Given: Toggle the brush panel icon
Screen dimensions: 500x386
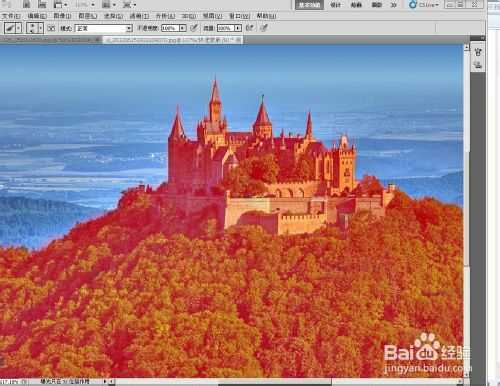Looking at the screenshot, I should 52,28.
